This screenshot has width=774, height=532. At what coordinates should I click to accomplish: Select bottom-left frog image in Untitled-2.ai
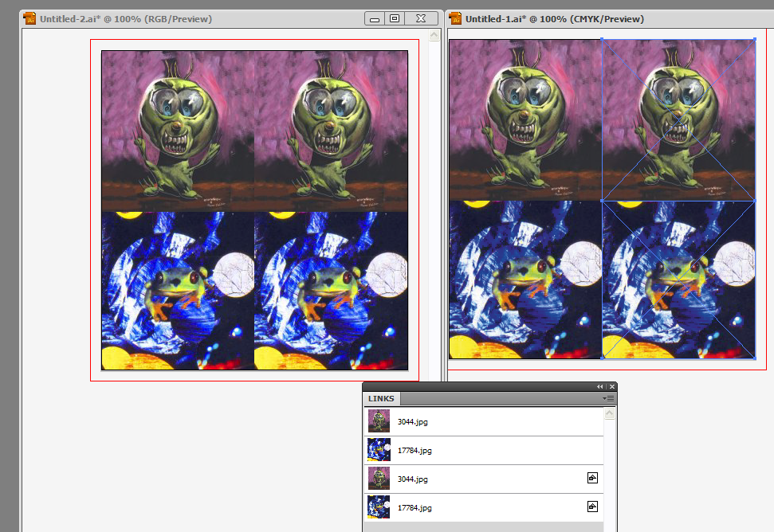point(179,291)
